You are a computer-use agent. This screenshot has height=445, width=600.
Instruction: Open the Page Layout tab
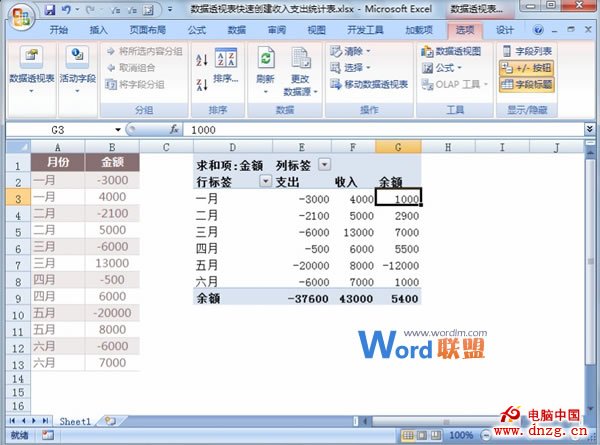tap(147, 30)
